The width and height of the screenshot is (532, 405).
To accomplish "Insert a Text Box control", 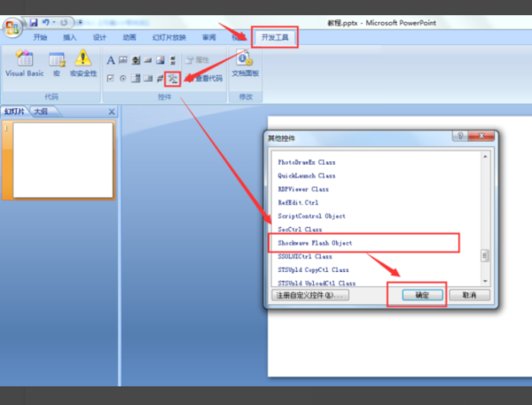I will [123, 60].
